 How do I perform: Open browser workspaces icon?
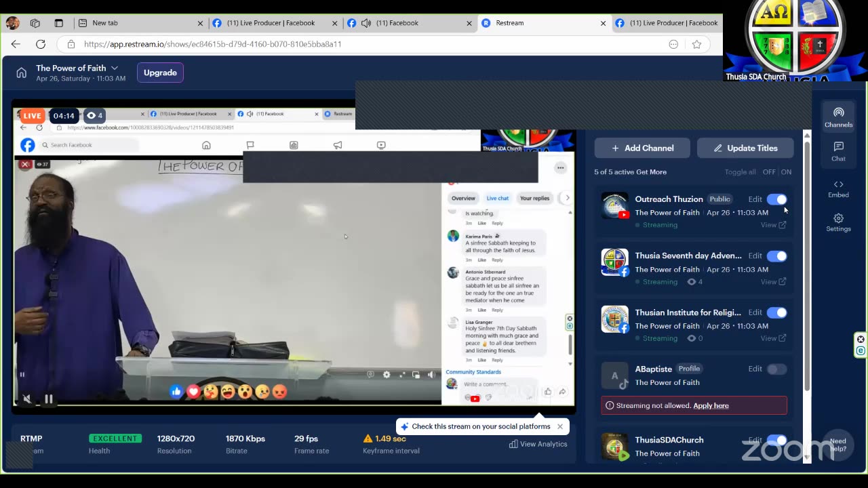pyautogui.click(x=35, y=23)
